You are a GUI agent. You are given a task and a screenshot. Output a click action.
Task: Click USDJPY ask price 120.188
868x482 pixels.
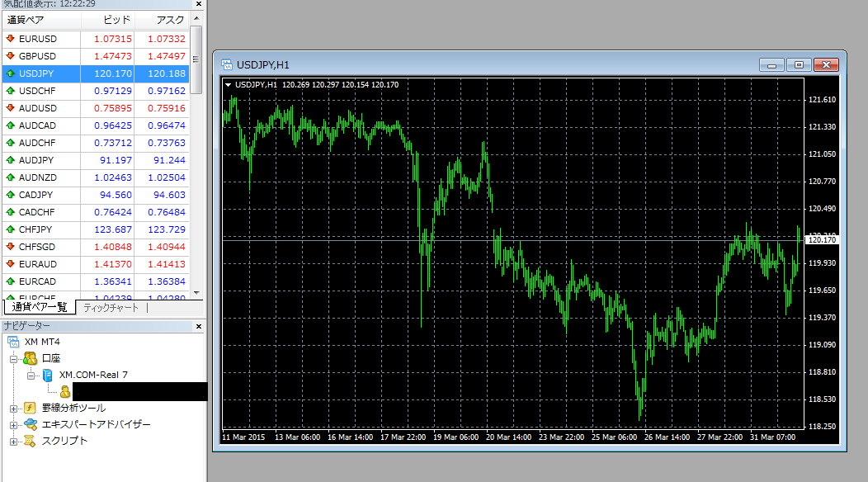pyautogui.click(x=167, y=73)
